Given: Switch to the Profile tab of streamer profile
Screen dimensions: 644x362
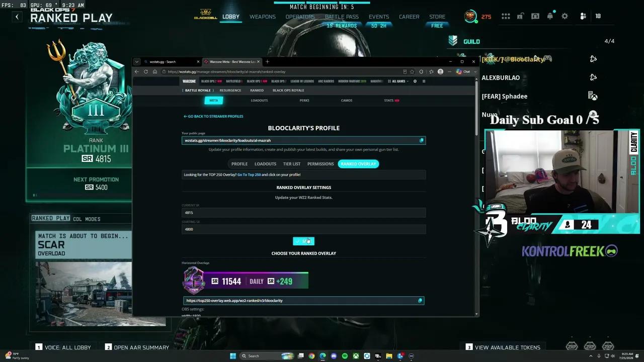Looking at the screenshot, I should pyautogui.click(x=239, y=164).
